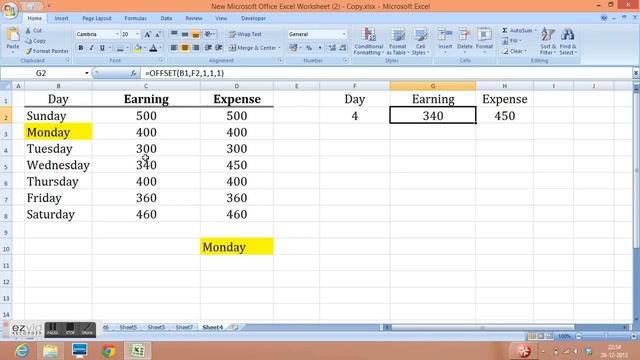Select the yellow Monday cell in column B
640x360 pixels.
point(58,132)
